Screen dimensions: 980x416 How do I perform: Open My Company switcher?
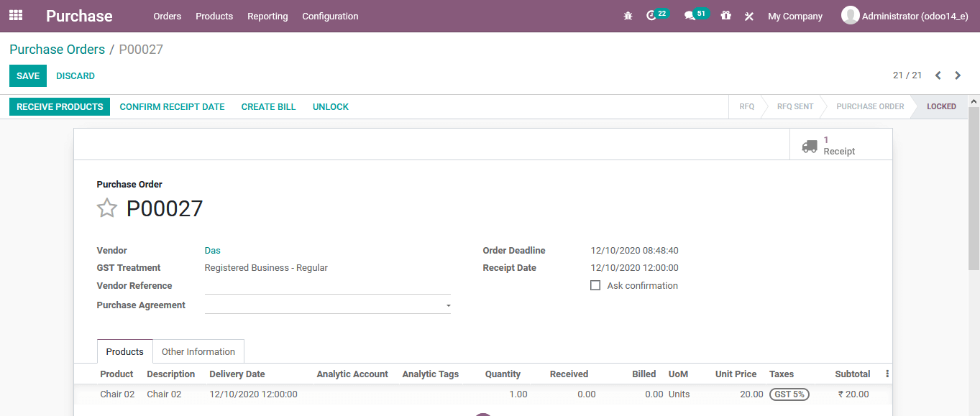tap(795, 16)
